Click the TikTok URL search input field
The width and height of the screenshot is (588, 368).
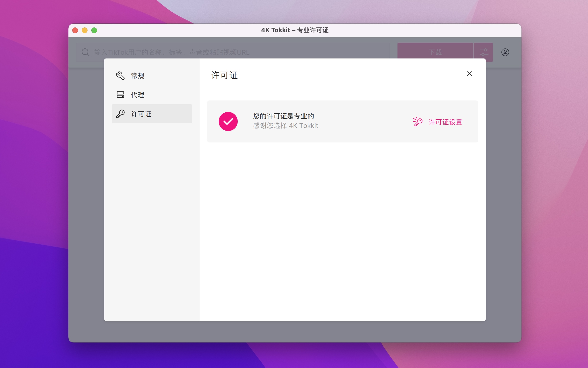point(219,52)
